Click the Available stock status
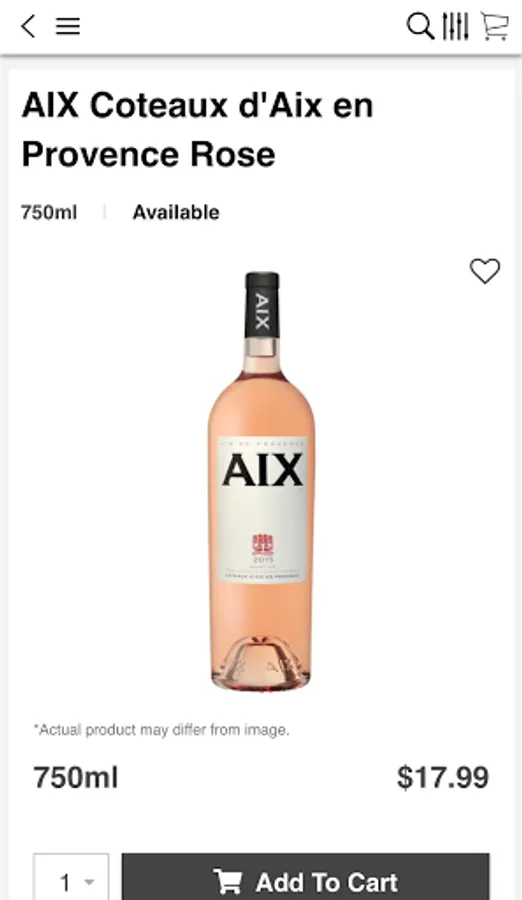Viewport: 522px width, 900px height. click(176, 212)
